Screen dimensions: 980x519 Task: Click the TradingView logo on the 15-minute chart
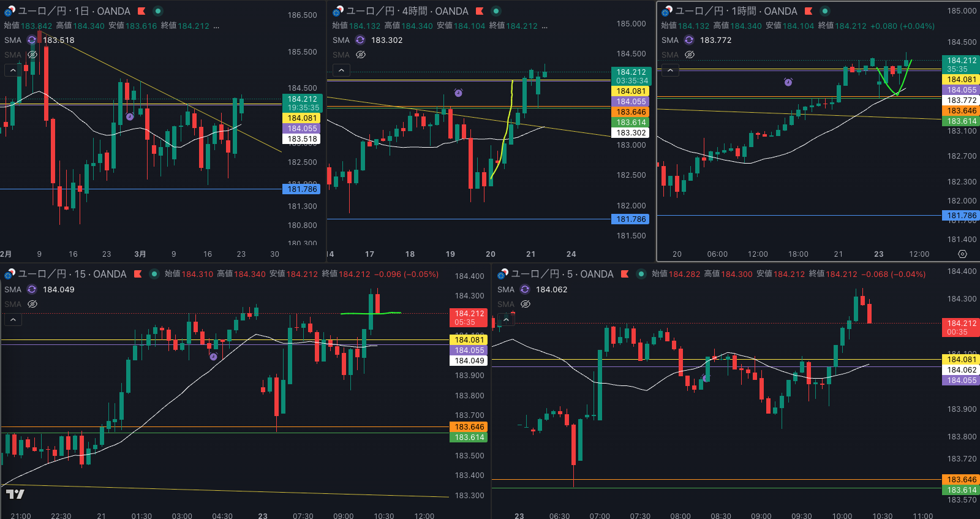(x=15, y=494)
